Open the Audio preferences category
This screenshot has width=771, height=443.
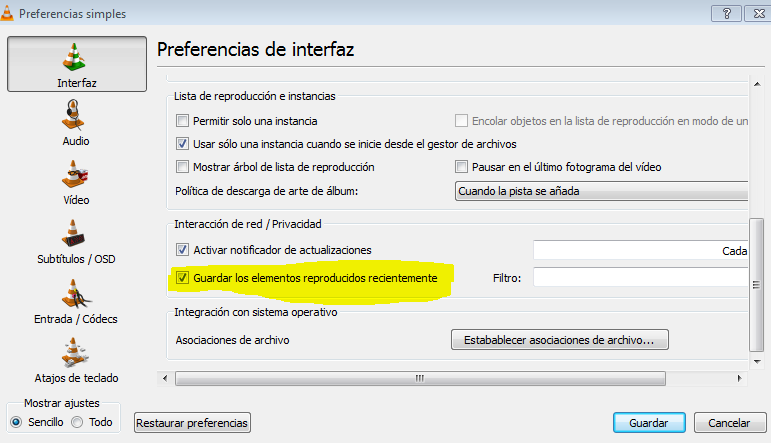tap(76, 124)
